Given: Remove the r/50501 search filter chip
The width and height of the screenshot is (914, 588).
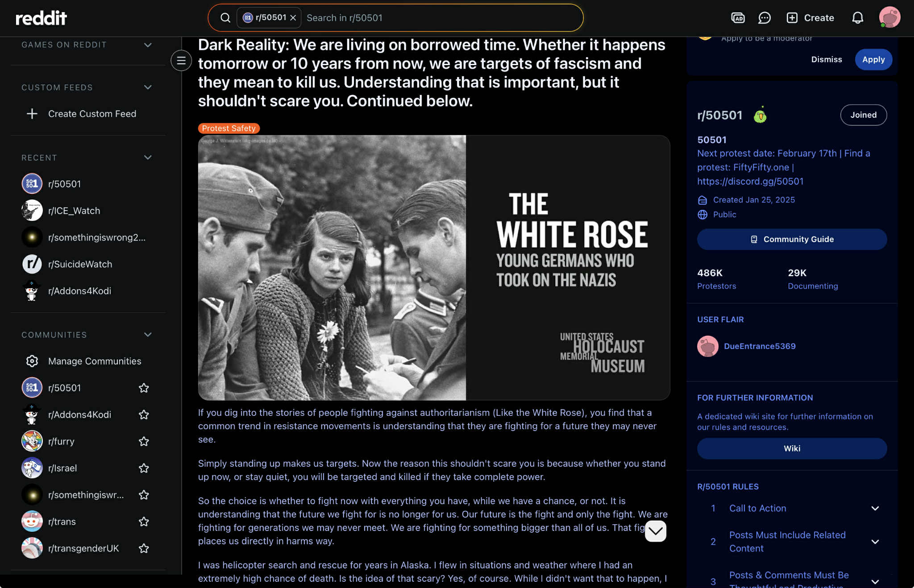Looking at the screenshot, I should 293,18.
